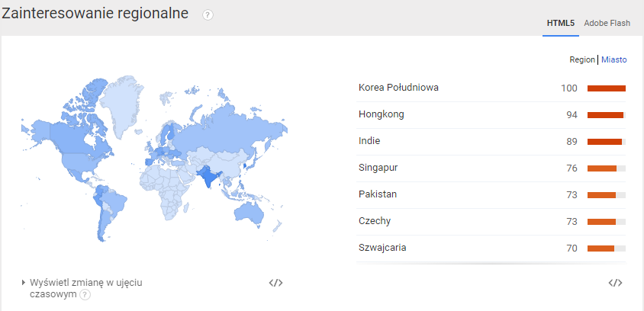The height and width of the screenshot is (311, 644).
Task: Select Singapur in the region list
Action: (378, 168)
